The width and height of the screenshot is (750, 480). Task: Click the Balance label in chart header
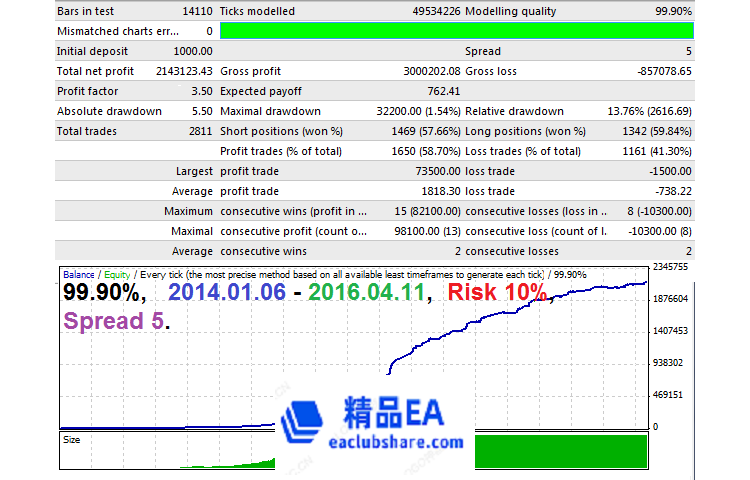tap(79, 274)
